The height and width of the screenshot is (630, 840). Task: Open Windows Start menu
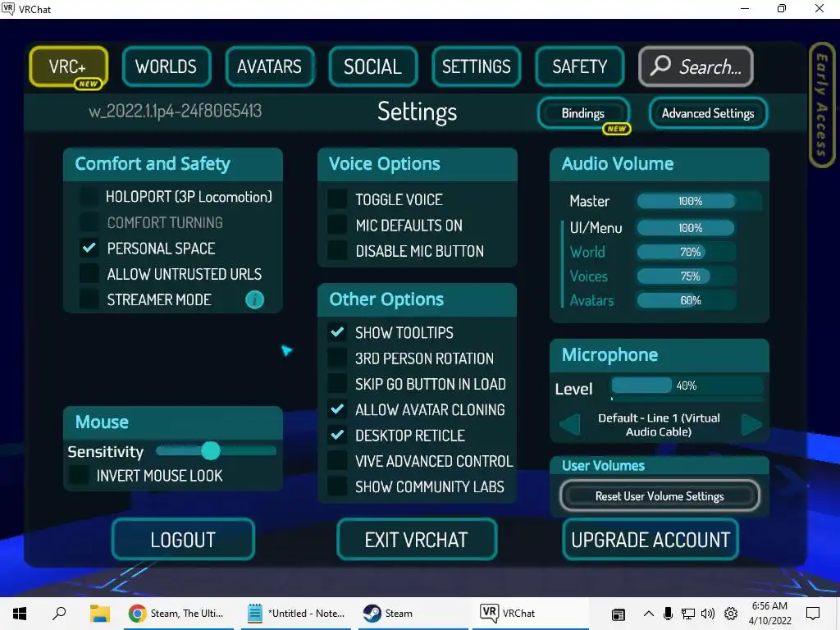click(x=20, y=614)
